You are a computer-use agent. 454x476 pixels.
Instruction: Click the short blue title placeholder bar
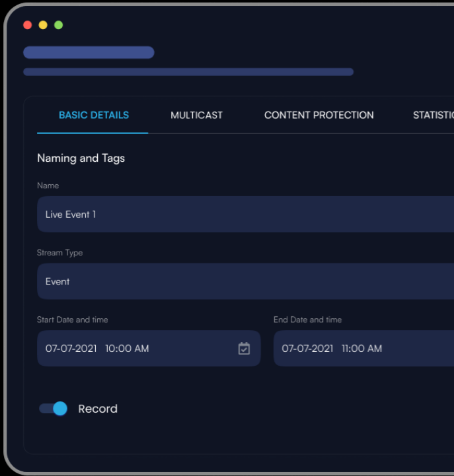pos(89,53)
